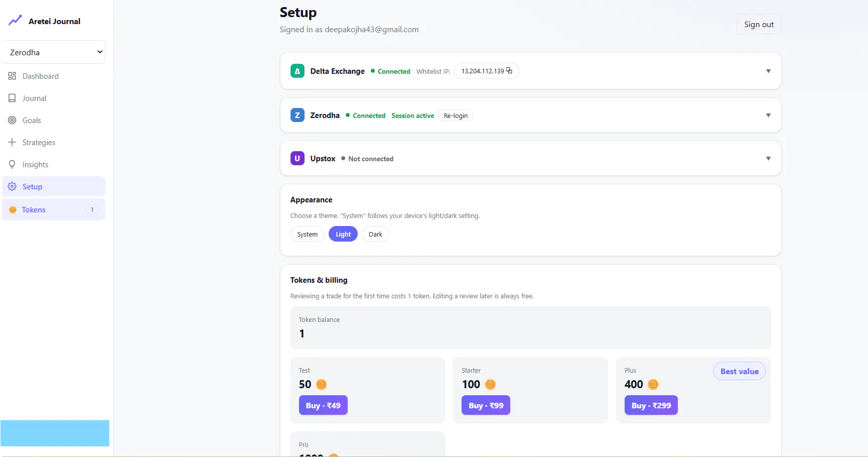Image resolution: width=868 pixels, height=457 pixels.
Task: Click the Appearance section heading
Action: [x=311, y=200]
